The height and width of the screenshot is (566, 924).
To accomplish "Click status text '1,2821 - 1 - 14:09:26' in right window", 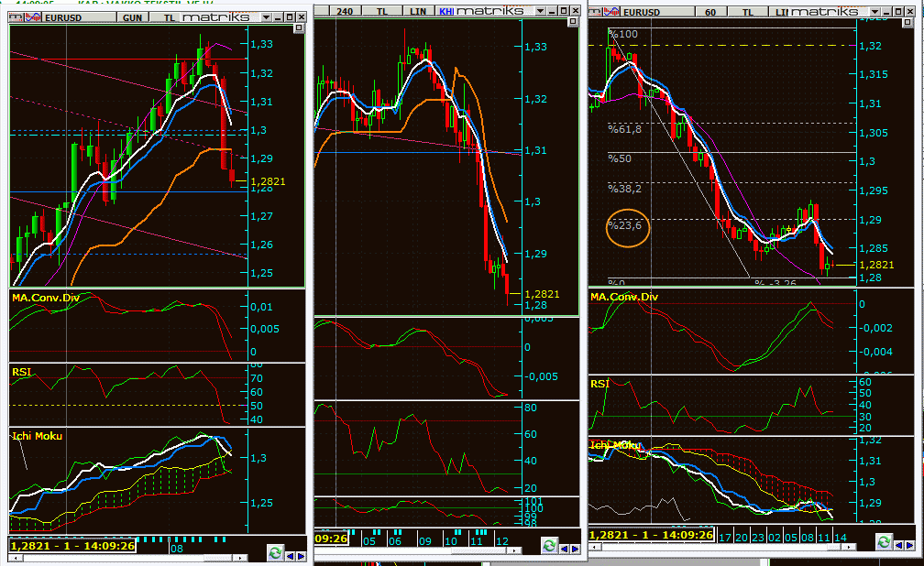I will pos(651,535).
